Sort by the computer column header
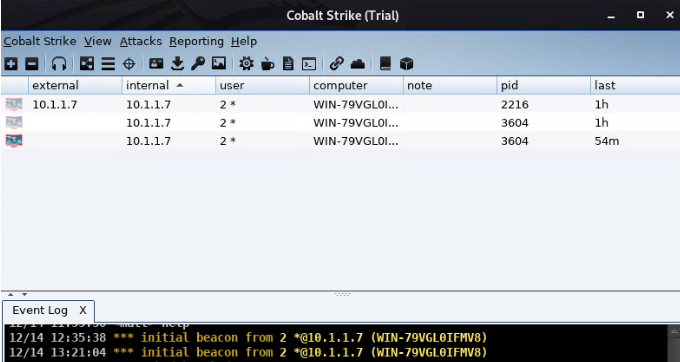 (x=356, y=85)
